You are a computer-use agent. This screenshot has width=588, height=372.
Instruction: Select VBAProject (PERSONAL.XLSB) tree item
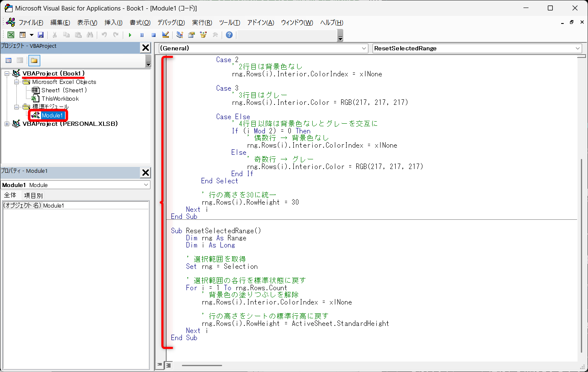tap(70, 124)
